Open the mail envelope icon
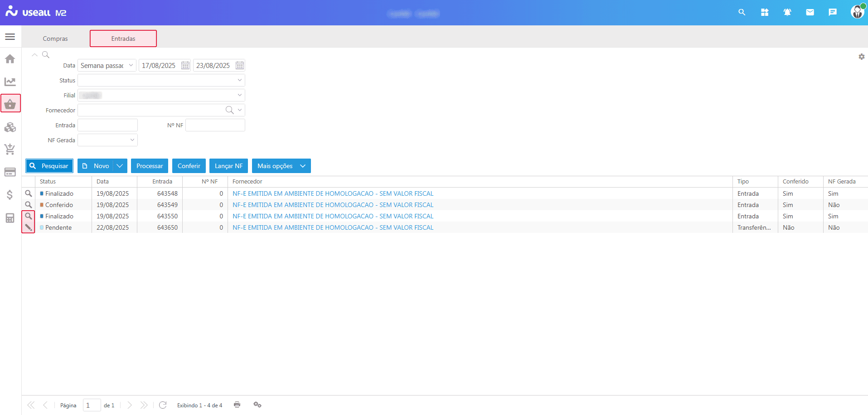This screenshot has width=868, height=415. [810, 12]
